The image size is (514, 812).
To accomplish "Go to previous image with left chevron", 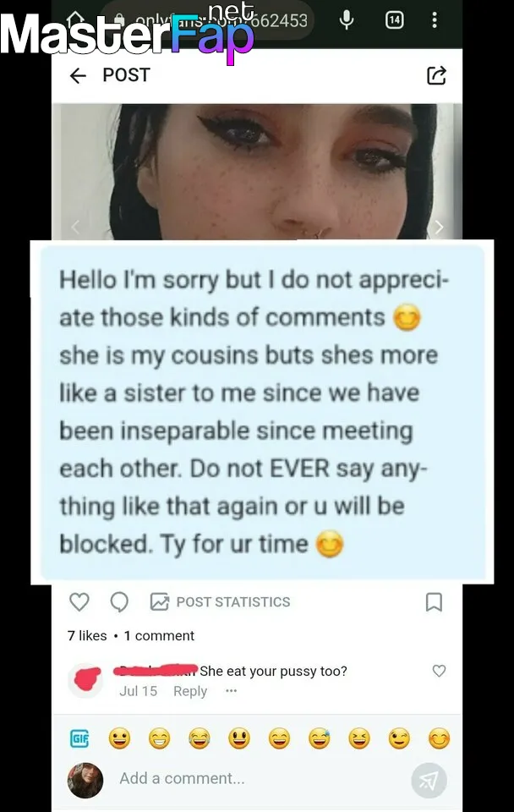I will pos(75,227).
